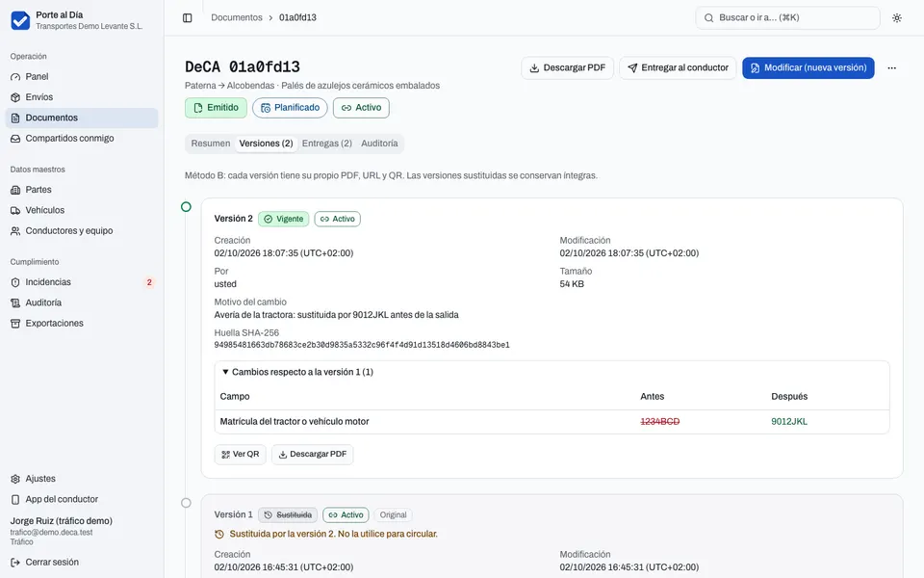The height and width of the screenshot is (578, 924).
Task: Click the red incidencias count badge
Action: pyautogui.click(x=149, y=282)
